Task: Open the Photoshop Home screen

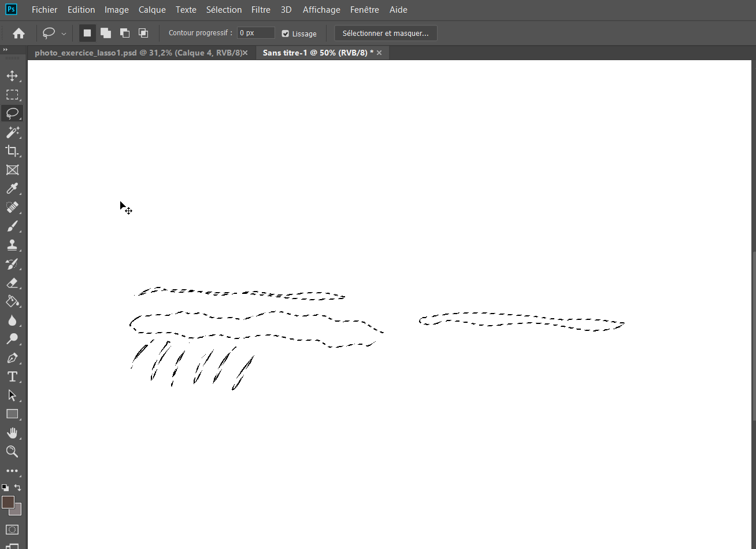Action: 18,33
